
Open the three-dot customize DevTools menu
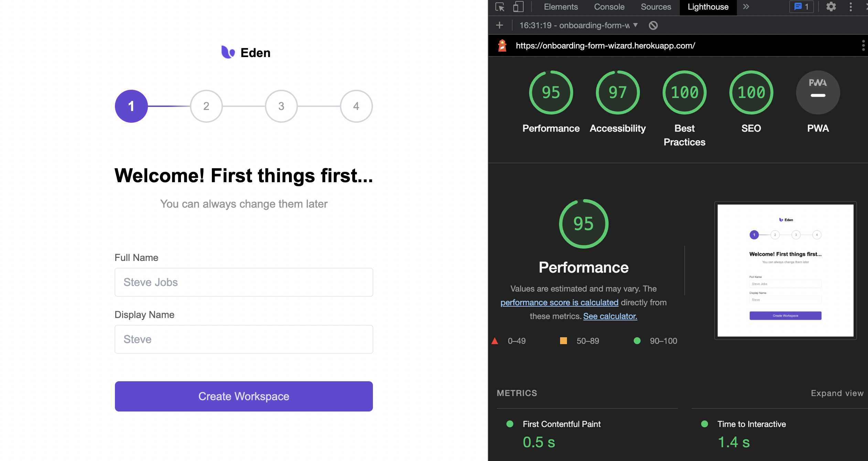pyautogui.click(x=851, y=7)
